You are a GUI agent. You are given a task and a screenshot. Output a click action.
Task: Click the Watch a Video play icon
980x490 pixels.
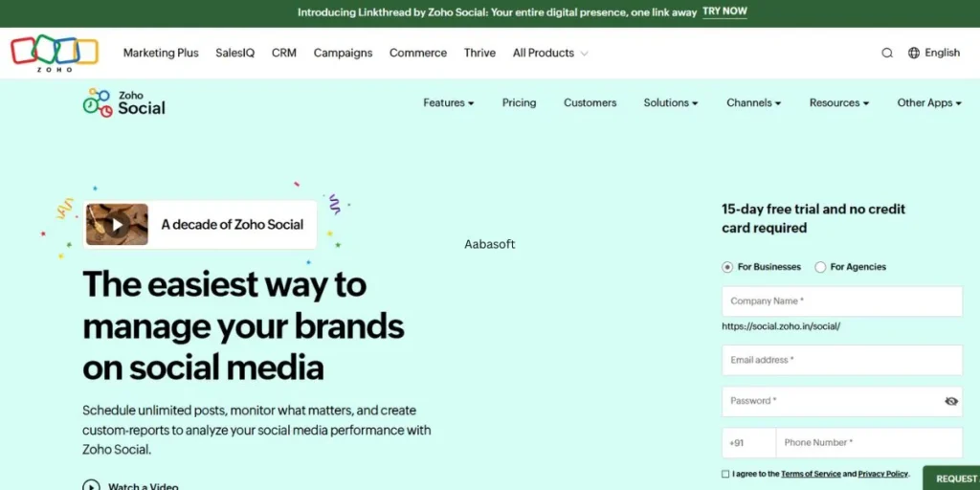point(91,486)
